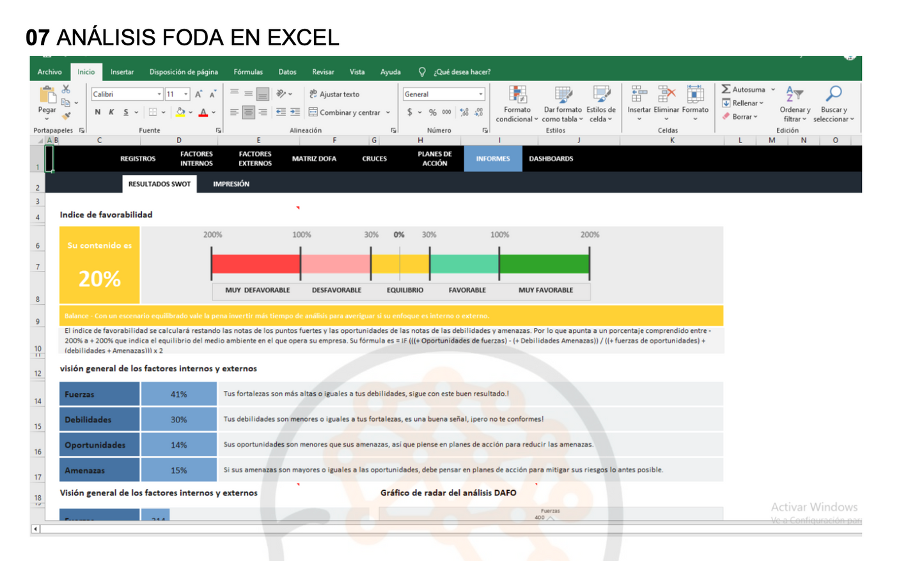The image size is (924, 561).
Task: Apply the red font color A
Action: point(203,112)
